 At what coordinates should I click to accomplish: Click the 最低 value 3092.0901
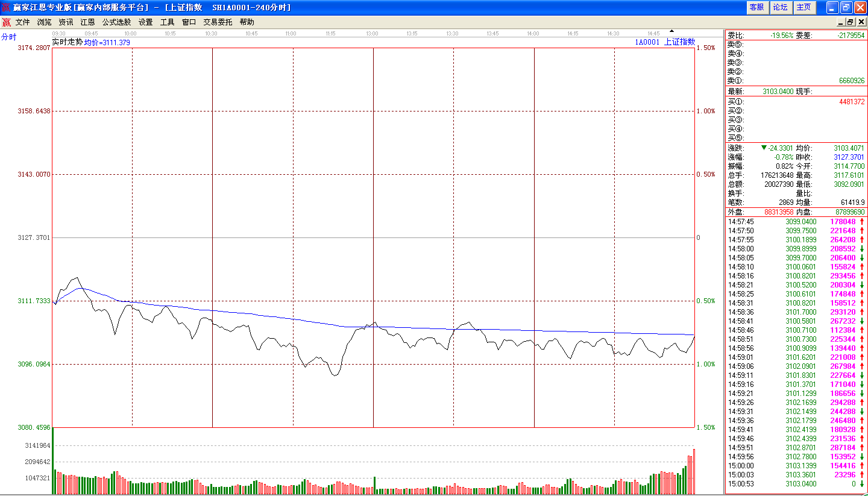pyautogui.click(x=849, y=184)
